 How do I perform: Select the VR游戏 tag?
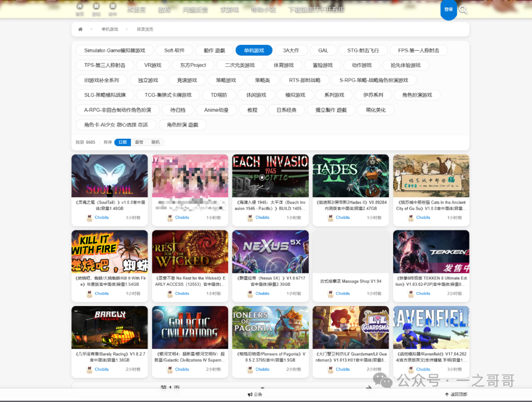(153, 65)
